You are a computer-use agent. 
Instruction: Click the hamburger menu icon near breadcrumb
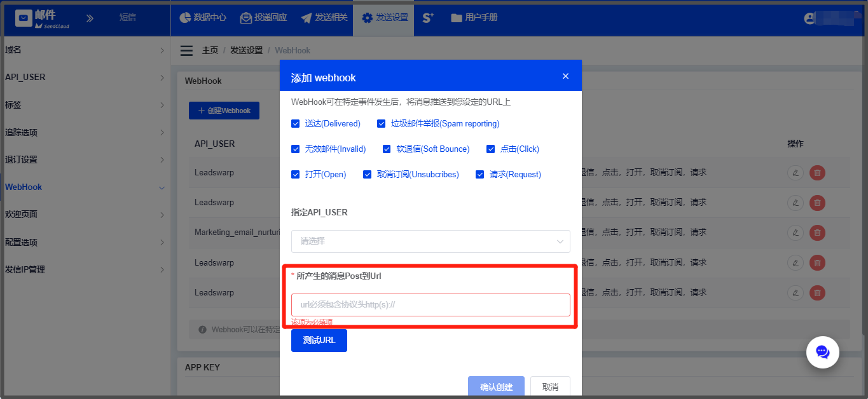[x=186, y=51]
